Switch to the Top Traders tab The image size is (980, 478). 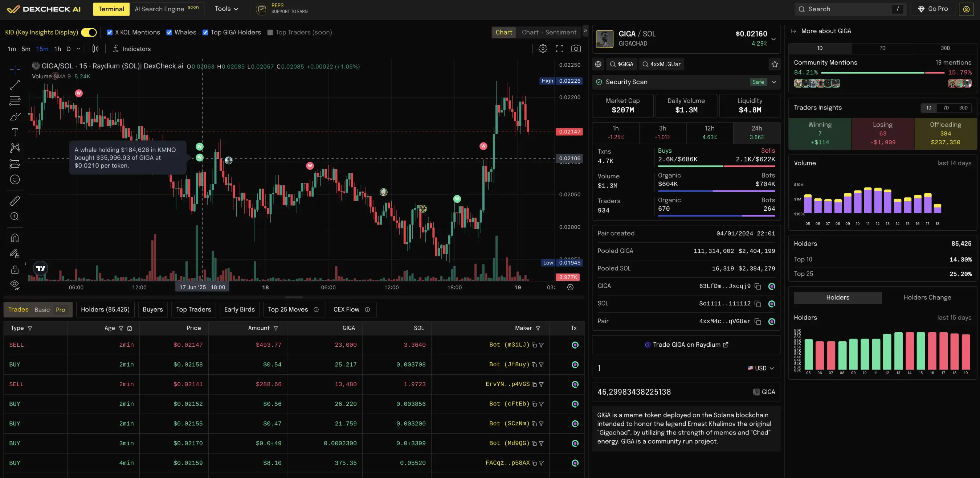click(x=193, y=310)
